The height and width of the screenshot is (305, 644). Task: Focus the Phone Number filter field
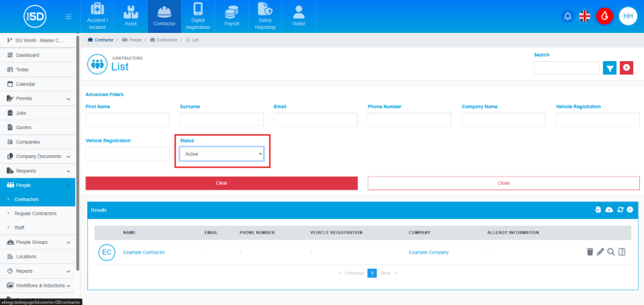pyautogui.click(x=410, y=120)
